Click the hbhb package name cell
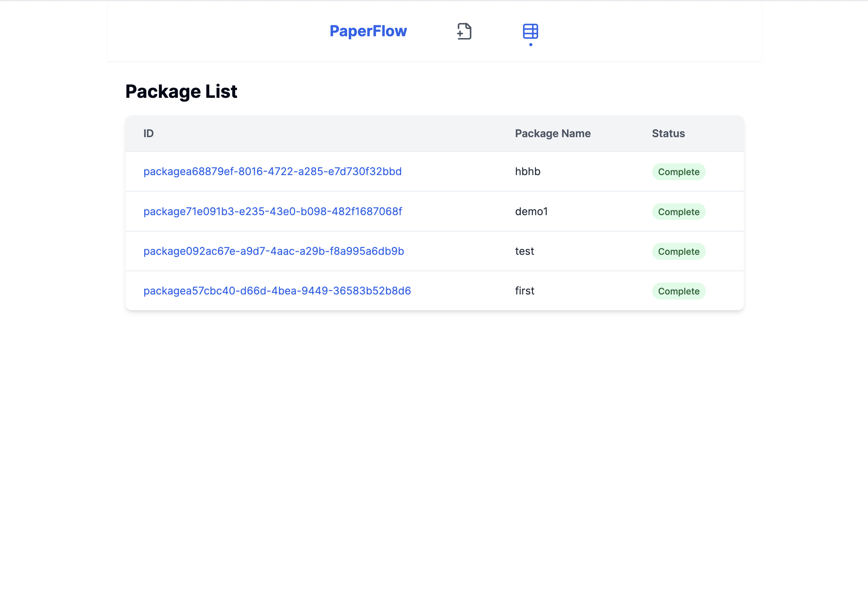 [x=527, y=172]
